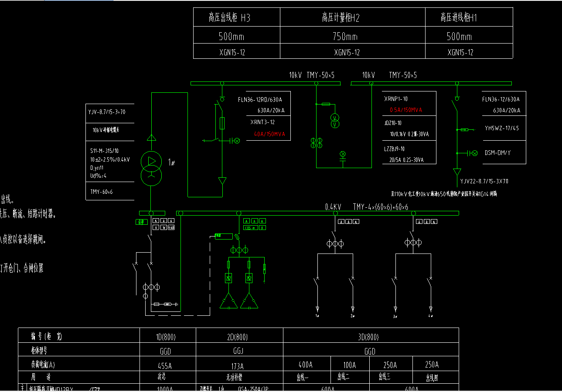Click the 次总 usage cell
Viewport: 562px width, 392px height.
[168, 377]
